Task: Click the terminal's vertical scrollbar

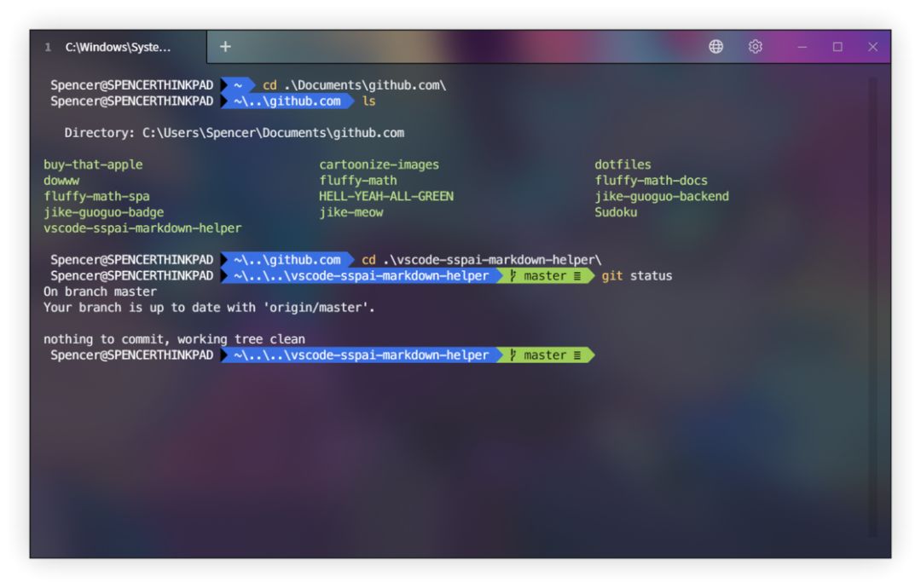Action: coord(873,306)
